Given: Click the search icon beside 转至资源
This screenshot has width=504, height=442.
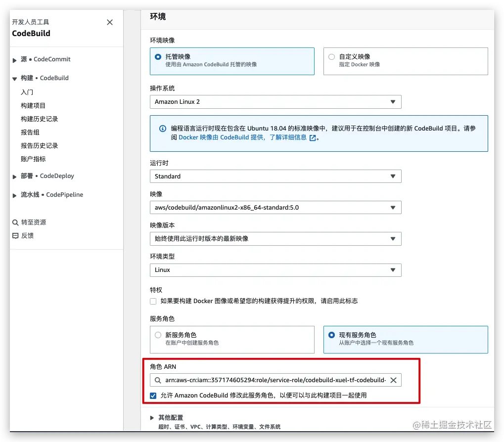Looking at the screenshot, I should (x=15, y=222).
